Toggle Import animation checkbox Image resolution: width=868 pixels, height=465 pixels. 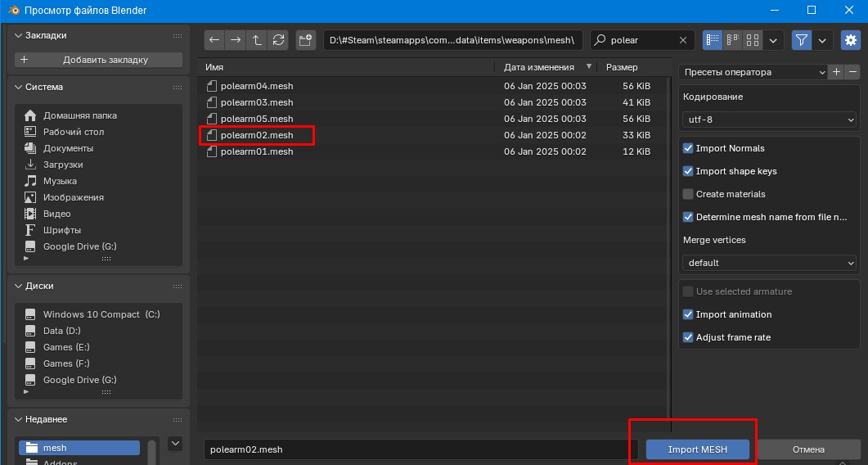pos(688,314)
